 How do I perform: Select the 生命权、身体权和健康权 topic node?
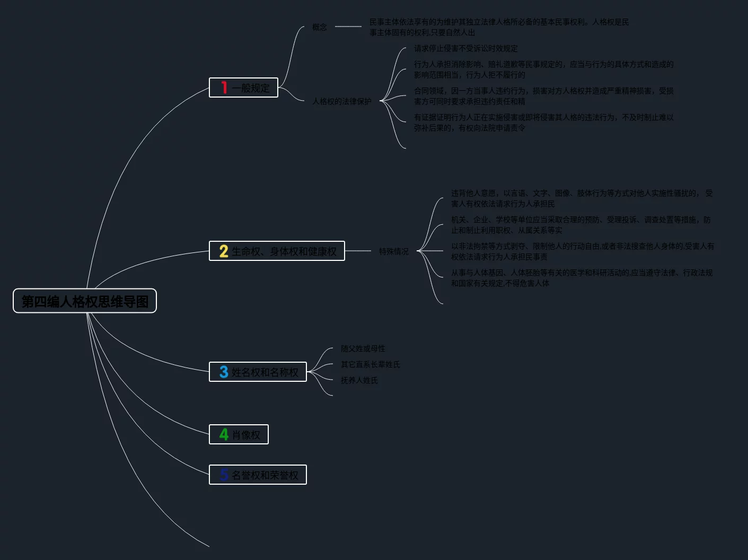(x=284, y=251)
